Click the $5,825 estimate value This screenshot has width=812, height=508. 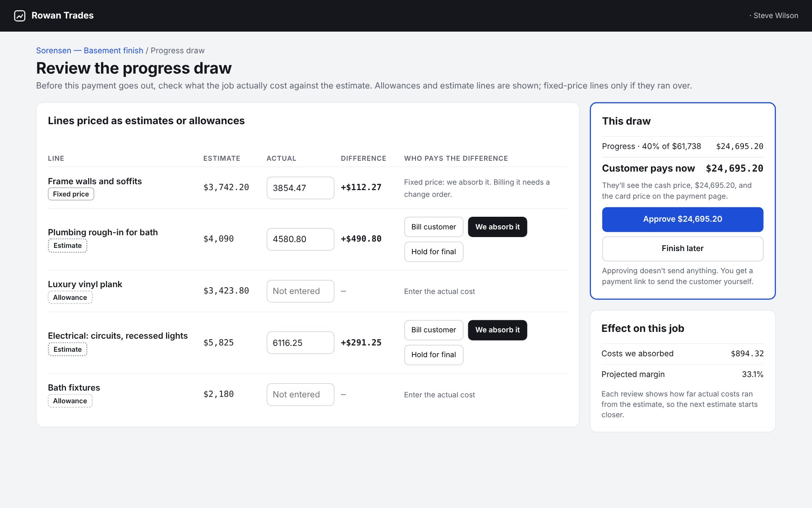(x=218, y=343)
